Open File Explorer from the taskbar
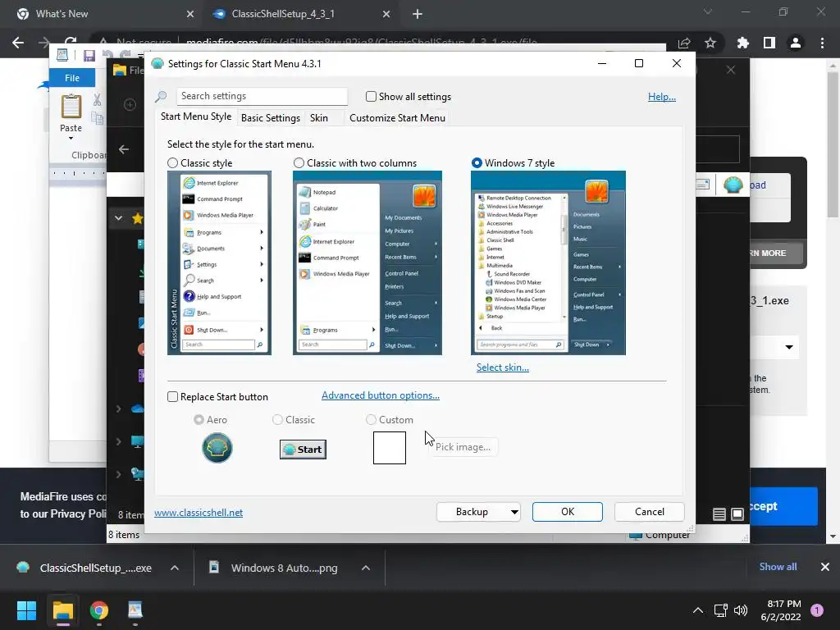Screen dimensions: 840x630 [62, 610]
